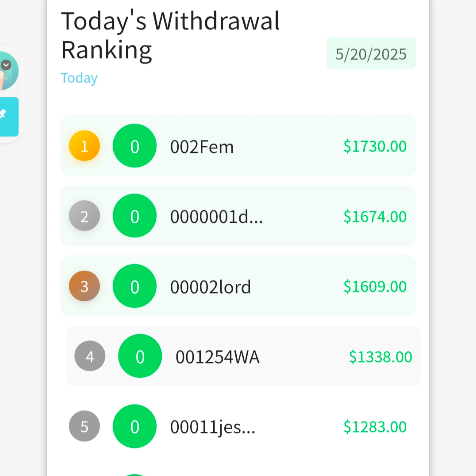Click the bronze rank 3 badge
This screenshot has height=476, width=476.
click(x=84, y=286)
